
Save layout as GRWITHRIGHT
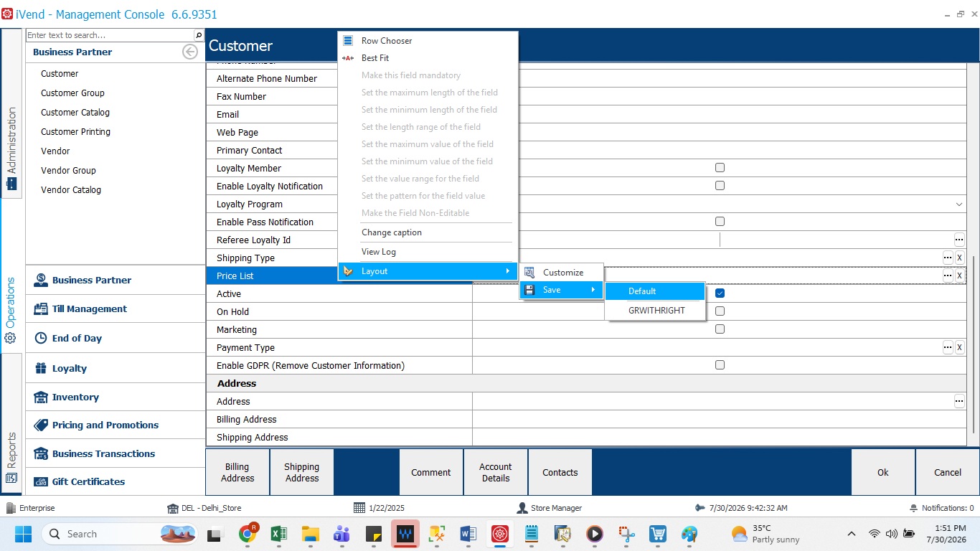pyautogui.click(x=655, y=311)
